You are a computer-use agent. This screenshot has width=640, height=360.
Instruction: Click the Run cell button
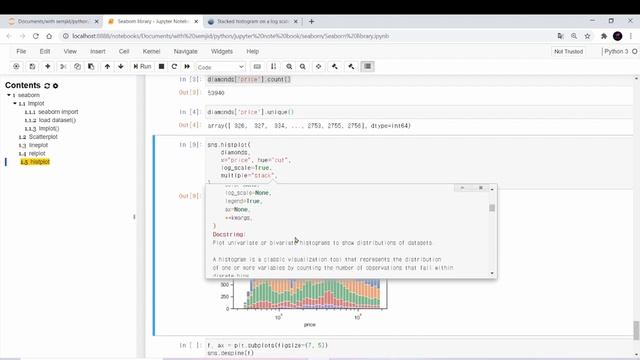tap(142, 67)
